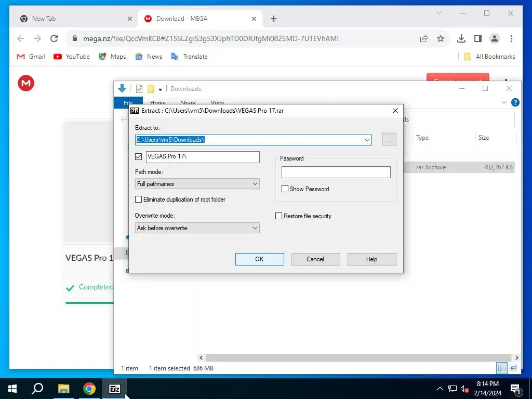Close the 7-Zip Extract dialog
Image resolution: width=532 pixels, height=399 pixels.
coord(395,111)
